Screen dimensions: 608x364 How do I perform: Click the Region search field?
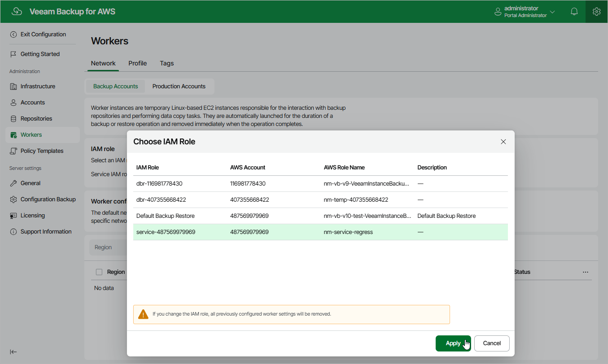click(108, 247)
